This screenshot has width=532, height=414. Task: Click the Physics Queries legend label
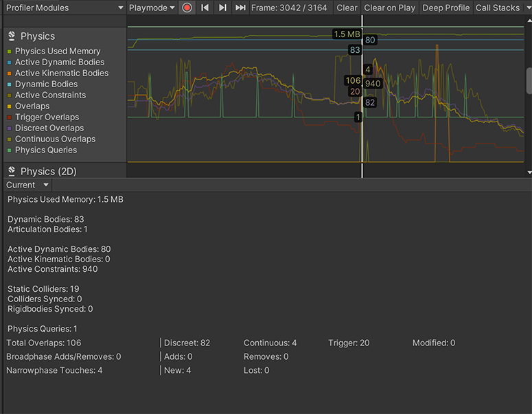click(46, 150)
